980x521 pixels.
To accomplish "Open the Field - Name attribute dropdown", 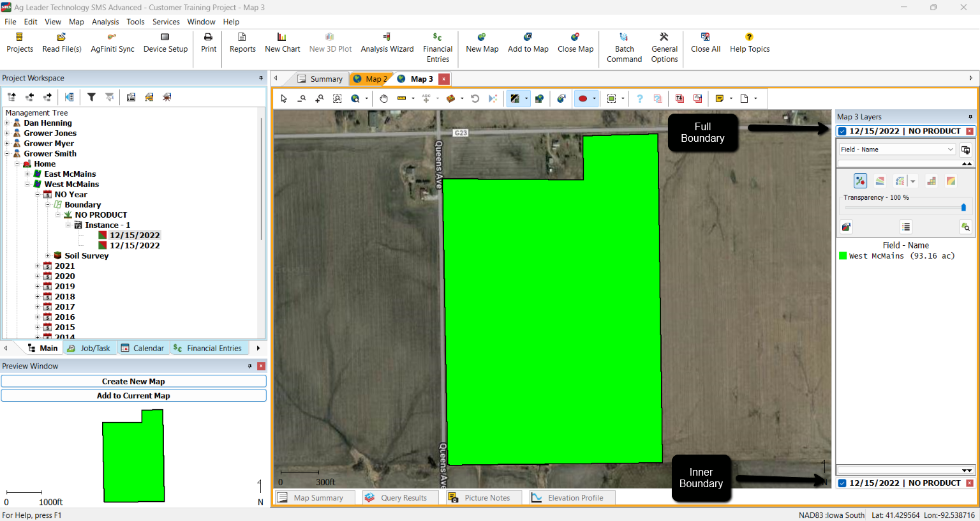I will click(896, 149).
